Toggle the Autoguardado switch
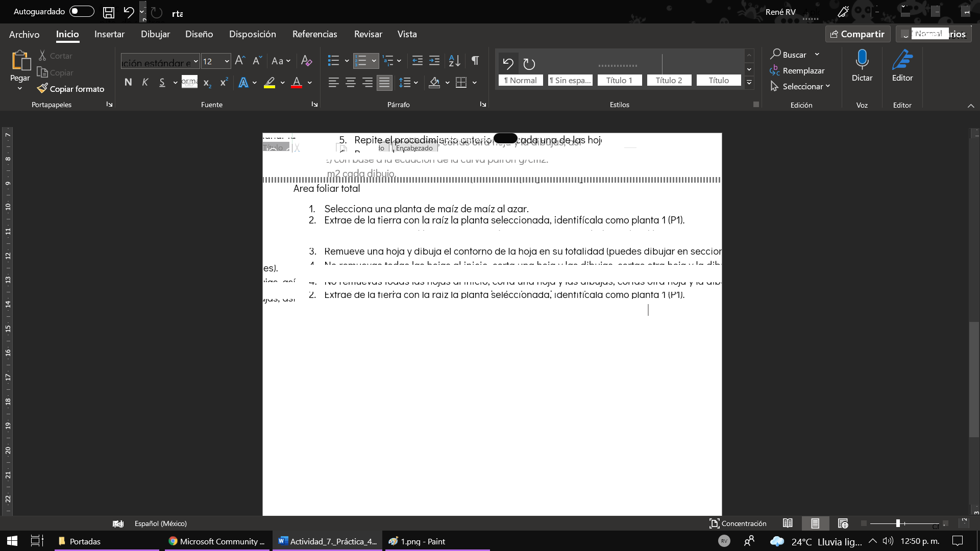980x551 pixels. pos(82,11)
